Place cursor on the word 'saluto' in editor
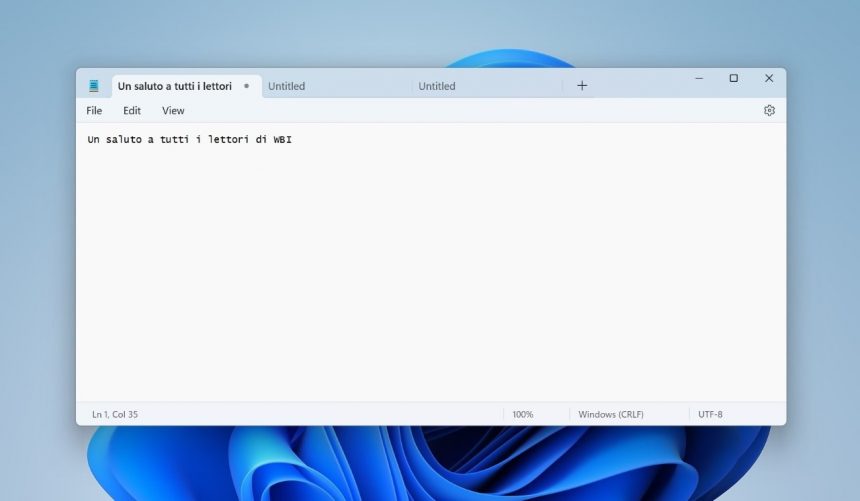This screenshot has height=501, width=860. pyautogui.click(x=125, y=140)
